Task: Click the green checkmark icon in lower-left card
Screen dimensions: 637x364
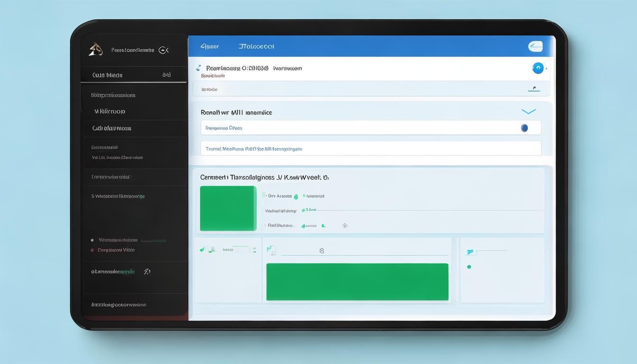Action: [202, 249]
